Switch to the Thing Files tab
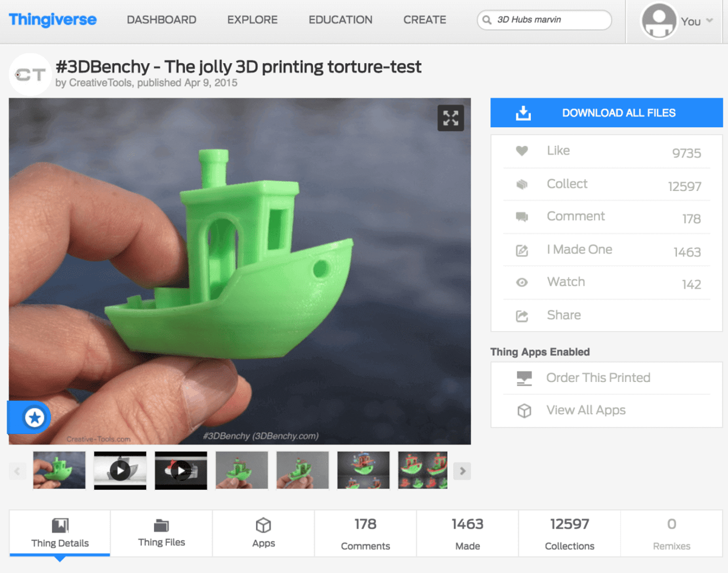 [161, 533]
